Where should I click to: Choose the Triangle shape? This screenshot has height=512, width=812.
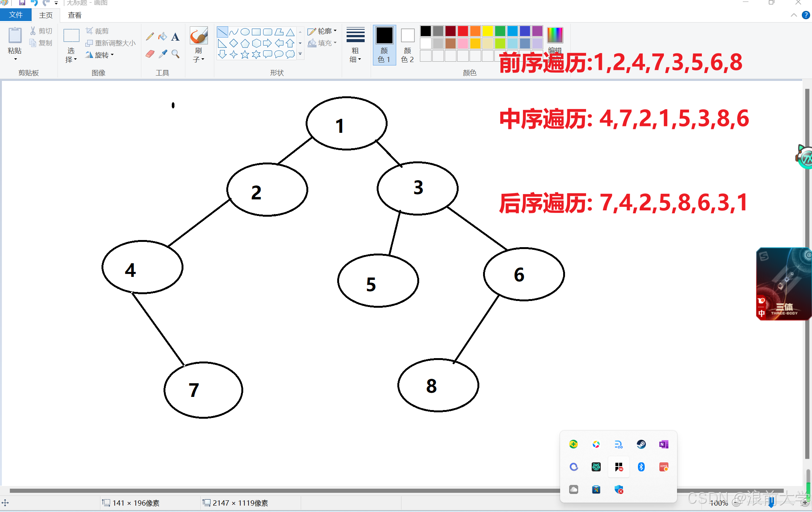click(x=290, y=32)
